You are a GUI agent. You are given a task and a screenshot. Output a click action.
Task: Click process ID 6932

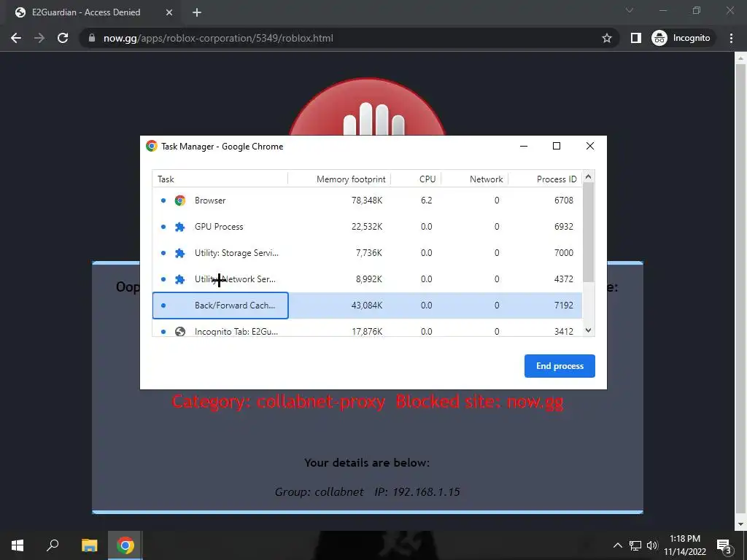[x=564, y=227]
